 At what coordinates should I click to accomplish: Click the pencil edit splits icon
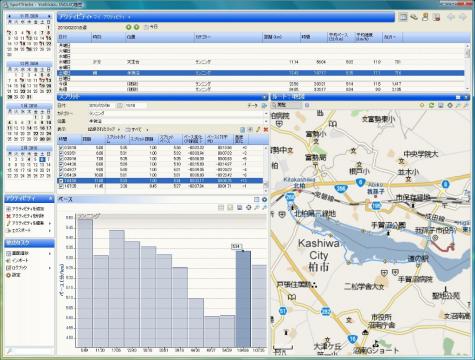coord(258,129)
